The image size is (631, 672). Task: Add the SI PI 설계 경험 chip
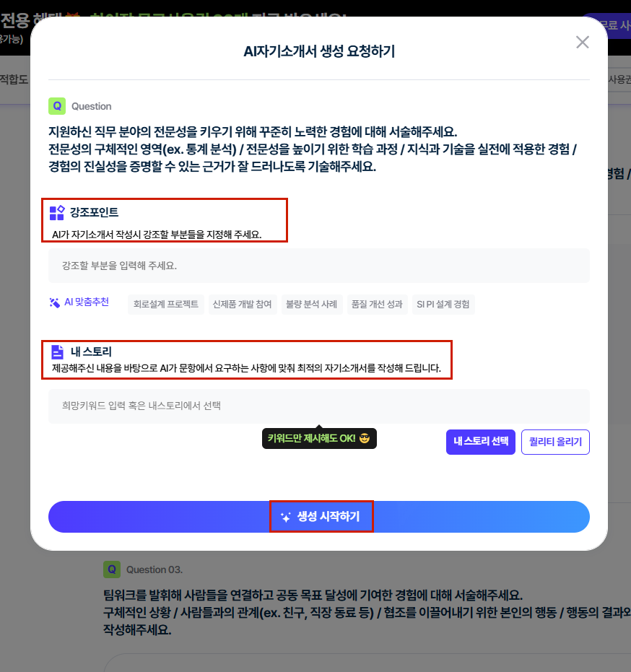[x=443, y=305]
